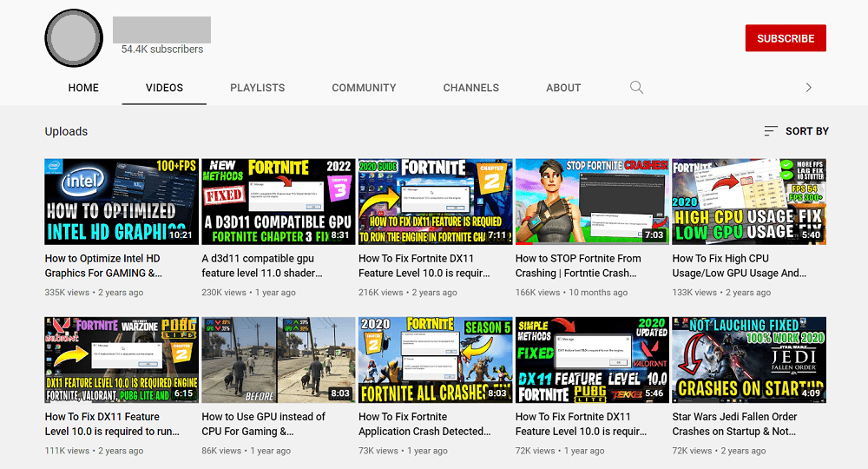Viewport: 868px width, 469px height.
Task: Click title 'How To Fix DX11 Feature Level 10.0 is required to run'
Action: click(x=112, y=424)
